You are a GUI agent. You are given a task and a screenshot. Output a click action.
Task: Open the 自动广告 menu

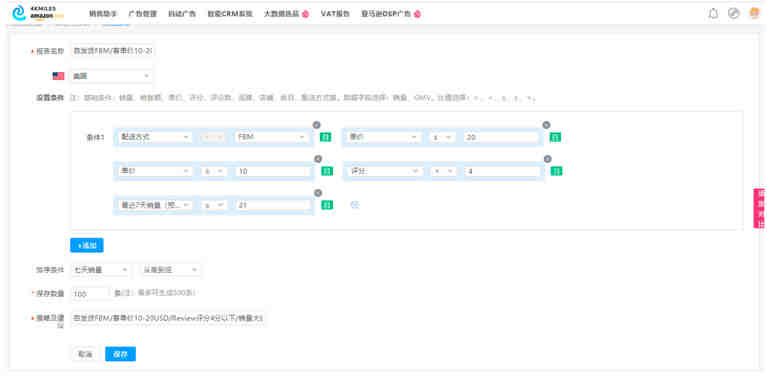point(182,14)
